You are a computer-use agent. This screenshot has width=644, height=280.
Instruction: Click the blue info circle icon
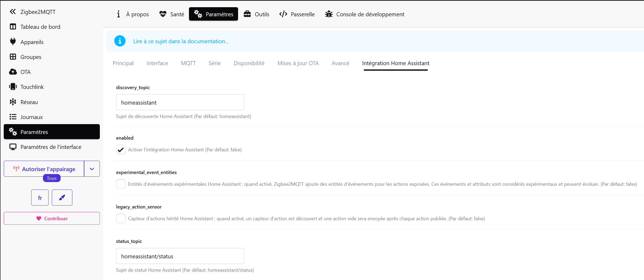120,41
